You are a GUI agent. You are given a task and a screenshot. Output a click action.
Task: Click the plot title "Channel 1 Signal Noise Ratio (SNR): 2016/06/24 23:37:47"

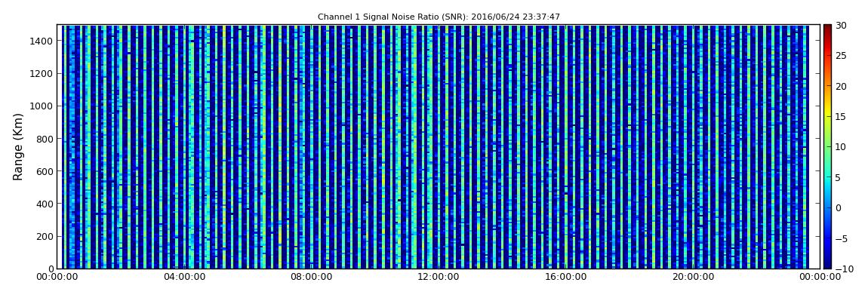point(439,17)
